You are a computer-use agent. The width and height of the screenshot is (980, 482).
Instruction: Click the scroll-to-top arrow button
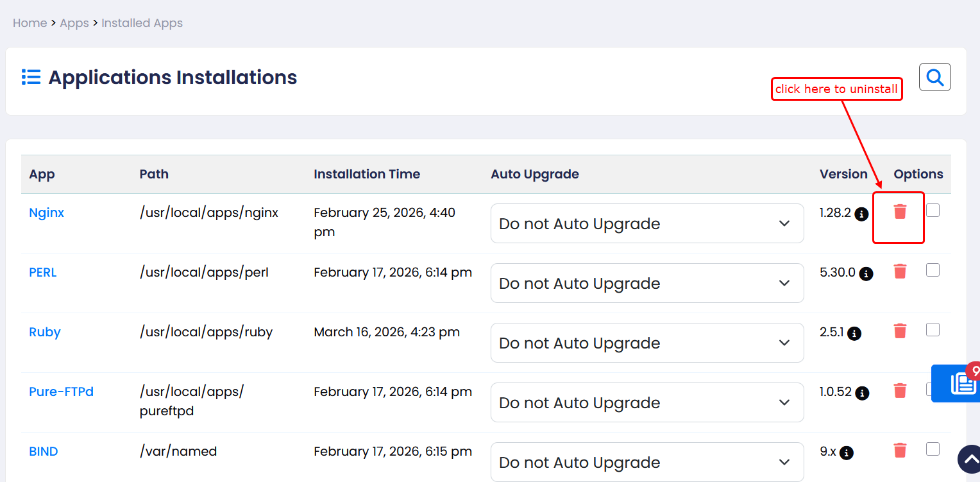(968, 459)
